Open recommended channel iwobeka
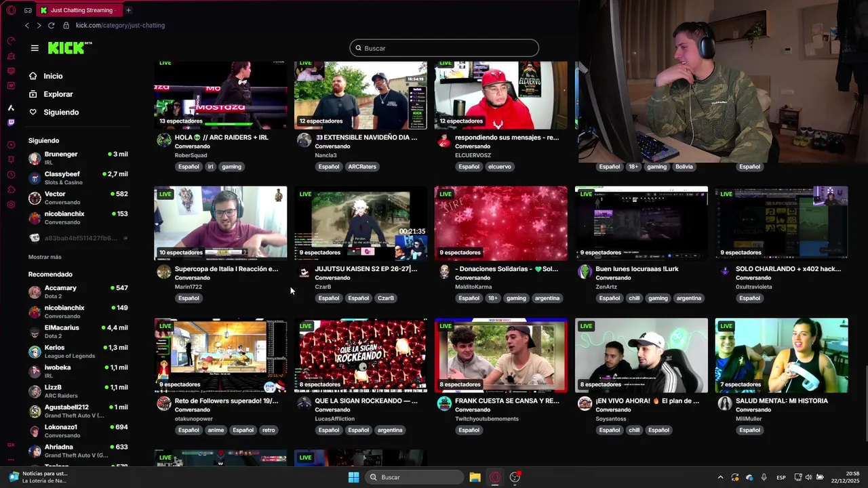The width and height of the screenshot is (868, 488). (x=78, y=371)
